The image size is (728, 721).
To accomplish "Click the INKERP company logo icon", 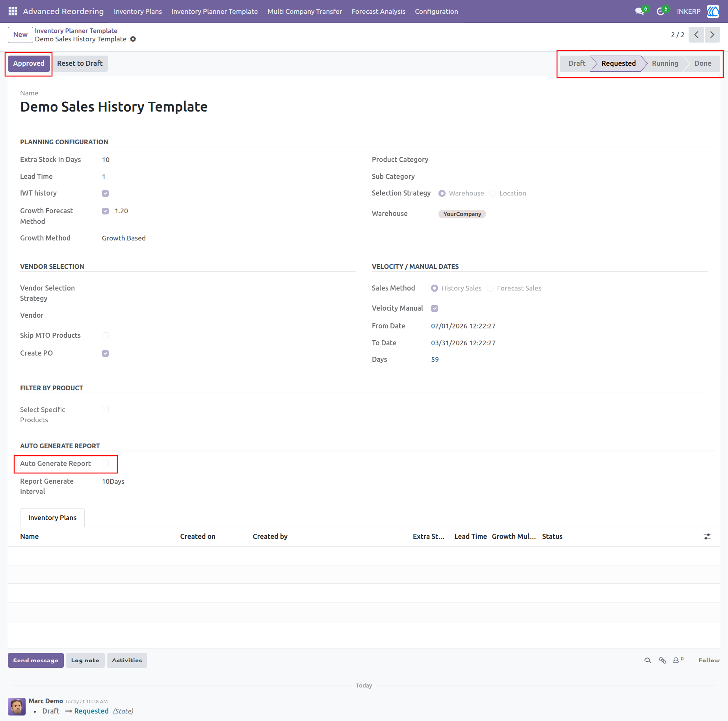I will pyautogui.click(x=713, y=11).
